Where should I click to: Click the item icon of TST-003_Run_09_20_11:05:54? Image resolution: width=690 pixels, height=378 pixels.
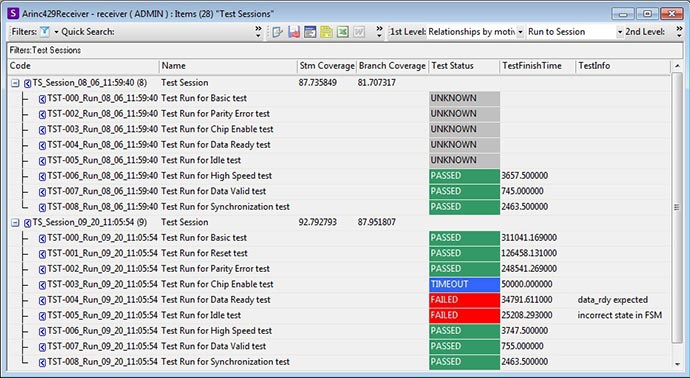[x=42, y=285]
